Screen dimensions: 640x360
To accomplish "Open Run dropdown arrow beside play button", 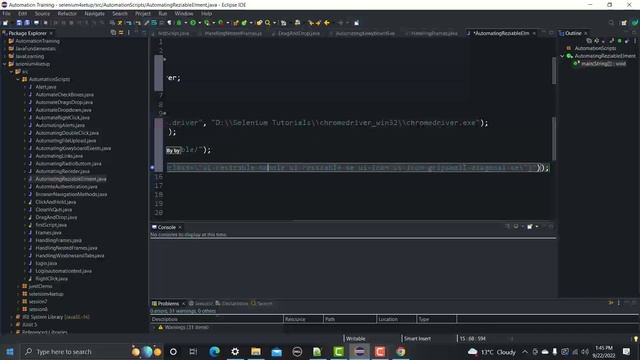I will tap(199, 23).
